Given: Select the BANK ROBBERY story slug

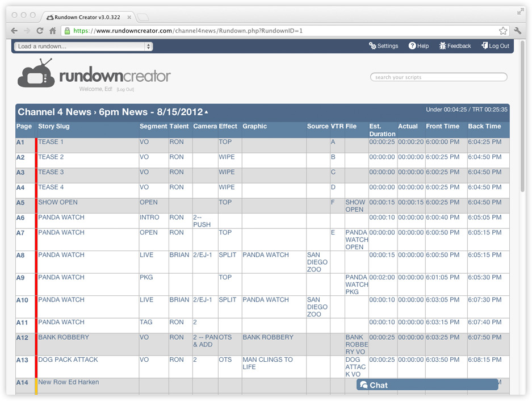Looking at the screenshot, I should [64, 337].
